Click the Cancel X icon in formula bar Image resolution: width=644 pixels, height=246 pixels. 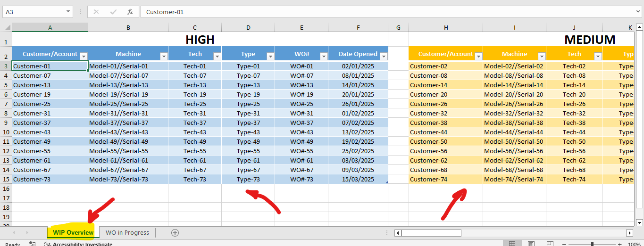point(96,12)
